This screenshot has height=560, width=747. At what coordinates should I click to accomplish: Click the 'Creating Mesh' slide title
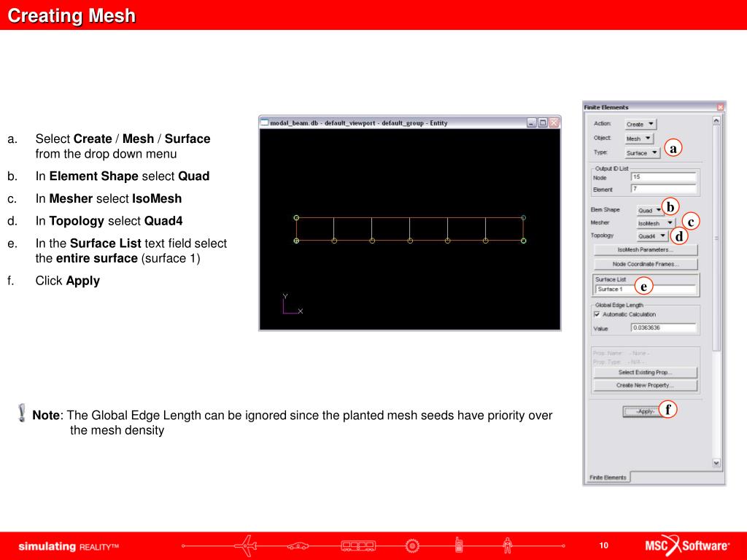pyautogui.click(x=71, y=16)
